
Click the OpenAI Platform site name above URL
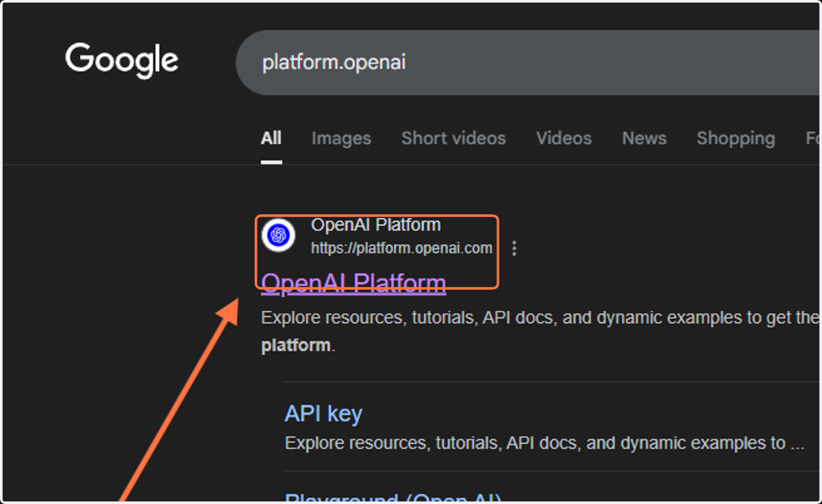tap(375, 225)
